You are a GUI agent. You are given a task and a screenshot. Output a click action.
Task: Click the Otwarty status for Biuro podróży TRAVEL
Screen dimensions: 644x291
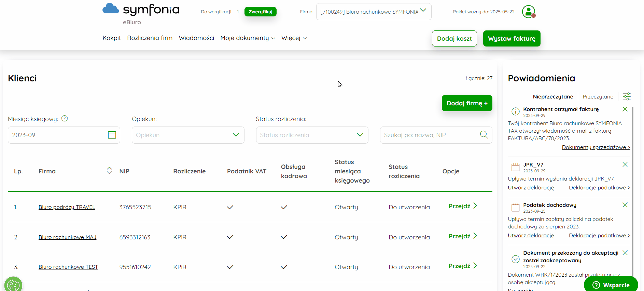pyautogui.click(x=346, y=207)
